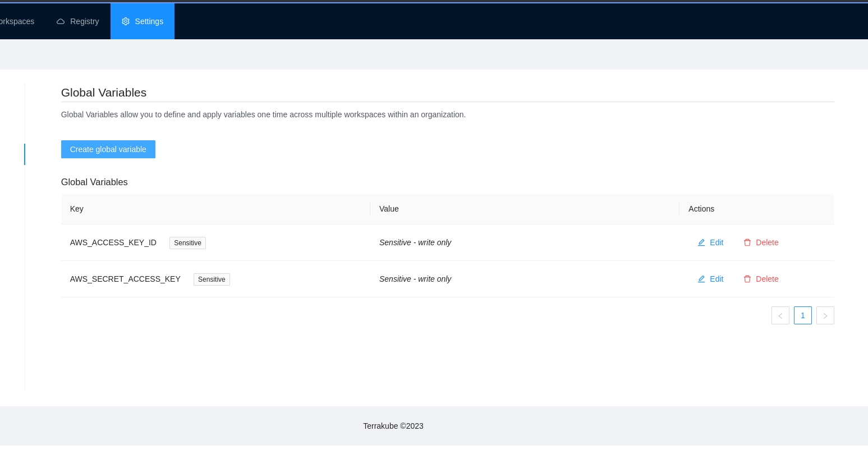Click the Key column header
Image resolution: width=868 pixels, height=454 pixels.
(x=77, y=209)
